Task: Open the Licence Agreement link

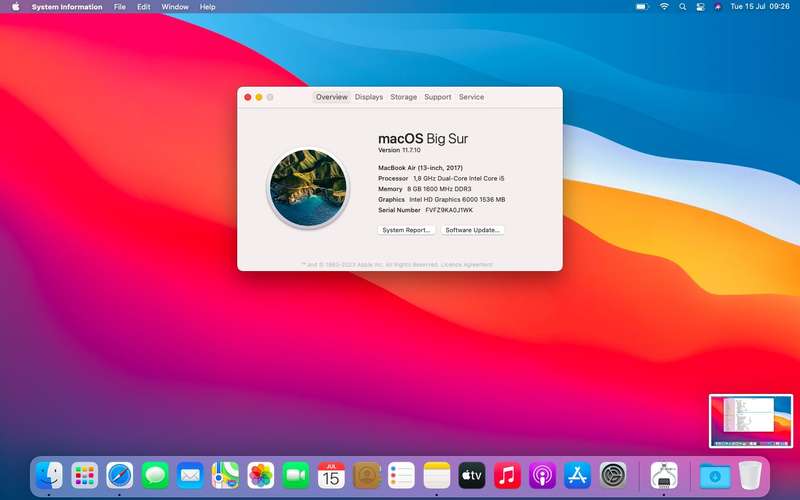Action: click(467, 264)
